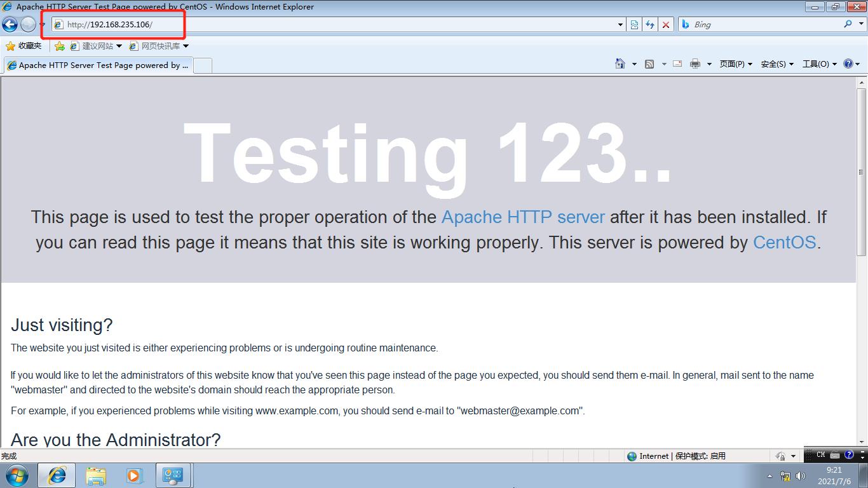Click the add to favorites bar star icon
868x488 pixels.
59,46
